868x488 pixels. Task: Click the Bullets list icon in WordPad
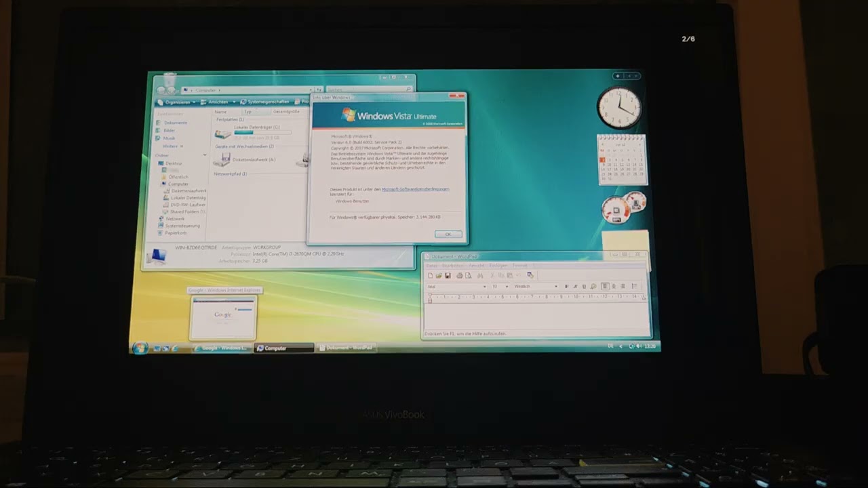click(634, 286)
